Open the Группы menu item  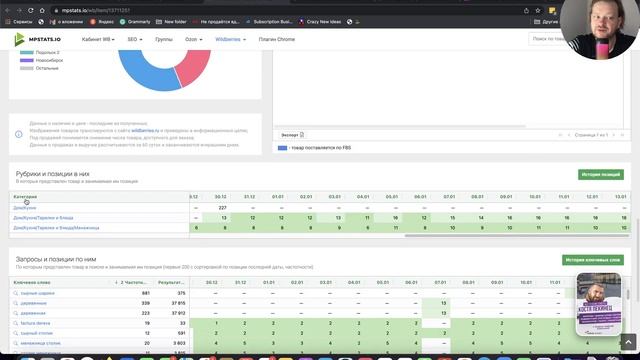coord(164,39)
